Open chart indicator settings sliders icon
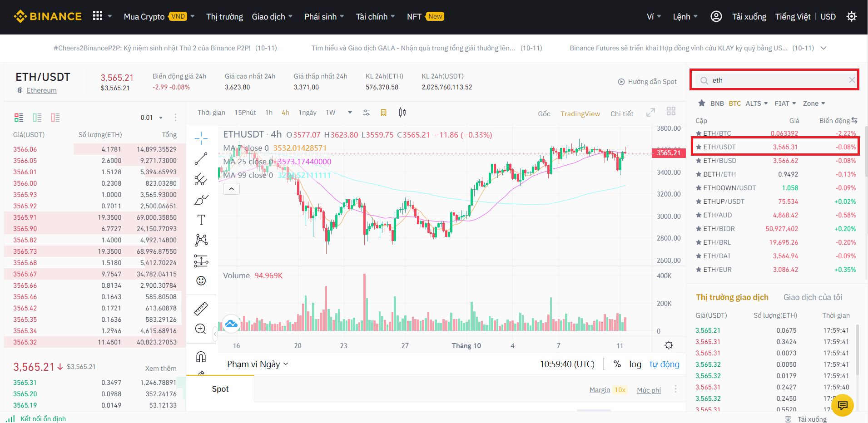 pyautogui.click(x=367, y=113)
